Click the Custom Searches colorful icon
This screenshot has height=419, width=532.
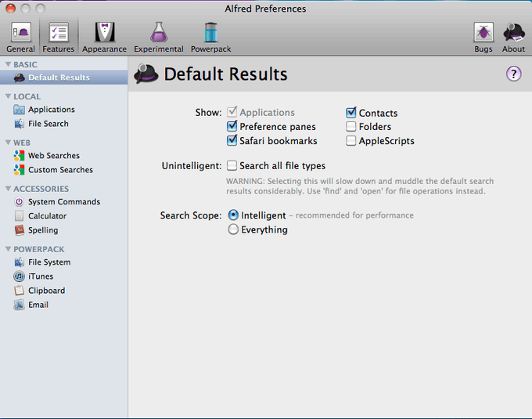point(19,170)
